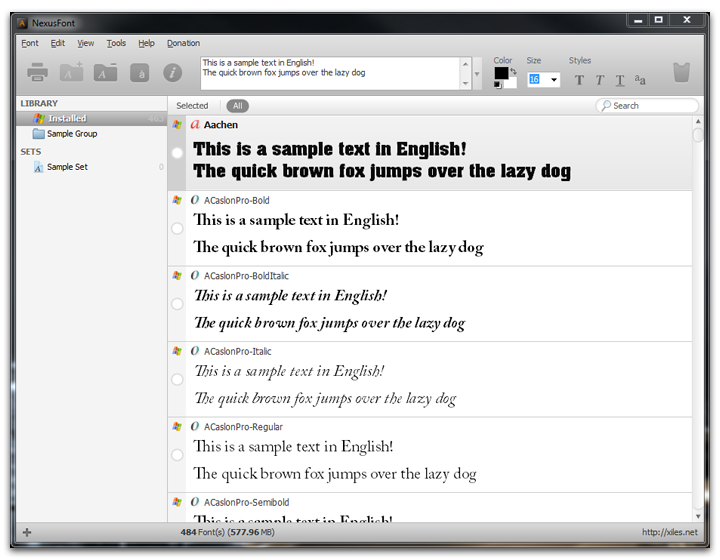Click the ACaslonPro-Italic font name
This screenshot has height=560, width=720.
point(237,351)
